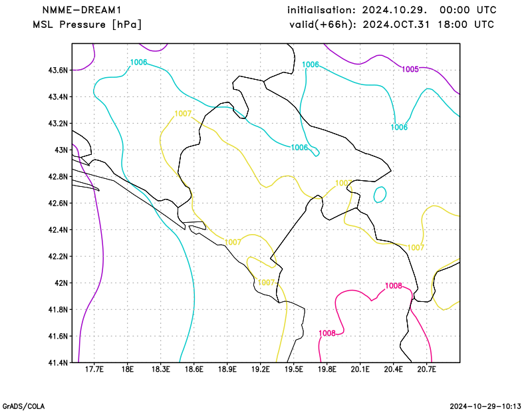This screenshot has width=532, height=411.
Task: Select the 43N latitude label
Action: (61, 150)
